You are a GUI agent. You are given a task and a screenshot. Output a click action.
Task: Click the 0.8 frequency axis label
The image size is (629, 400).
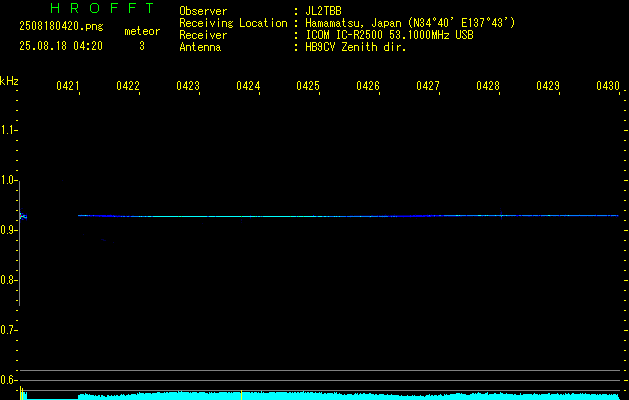[x=8, y=280]
